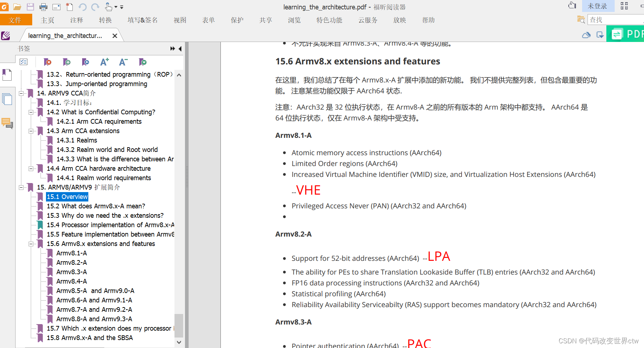The image size is (644, 348).
Task: Decrease bookmark font size
Action: [x=123, y=62]
